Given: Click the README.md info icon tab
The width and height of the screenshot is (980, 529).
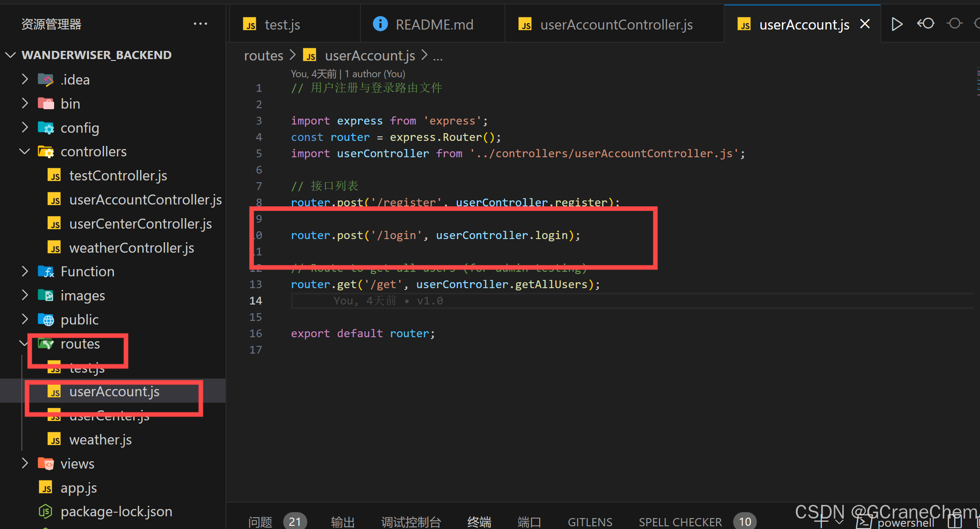Looking at the screenshot, I should (x=380, y=24).
